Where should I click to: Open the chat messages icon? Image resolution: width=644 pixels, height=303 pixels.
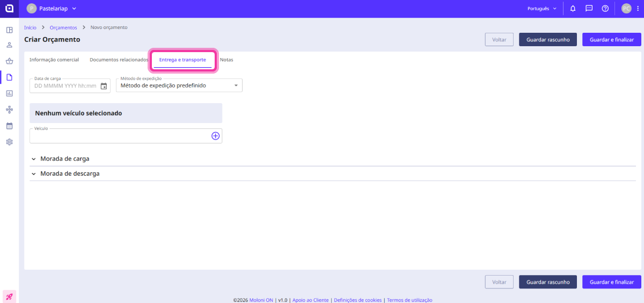[x=589, y=9]
